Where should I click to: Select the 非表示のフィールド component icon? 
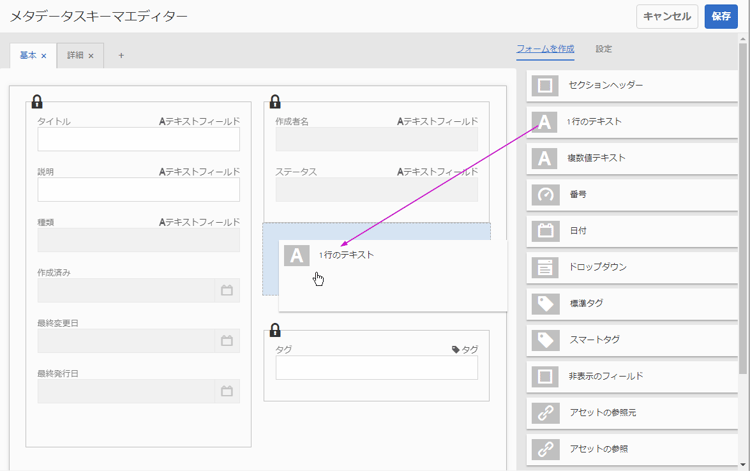(545, 376)
